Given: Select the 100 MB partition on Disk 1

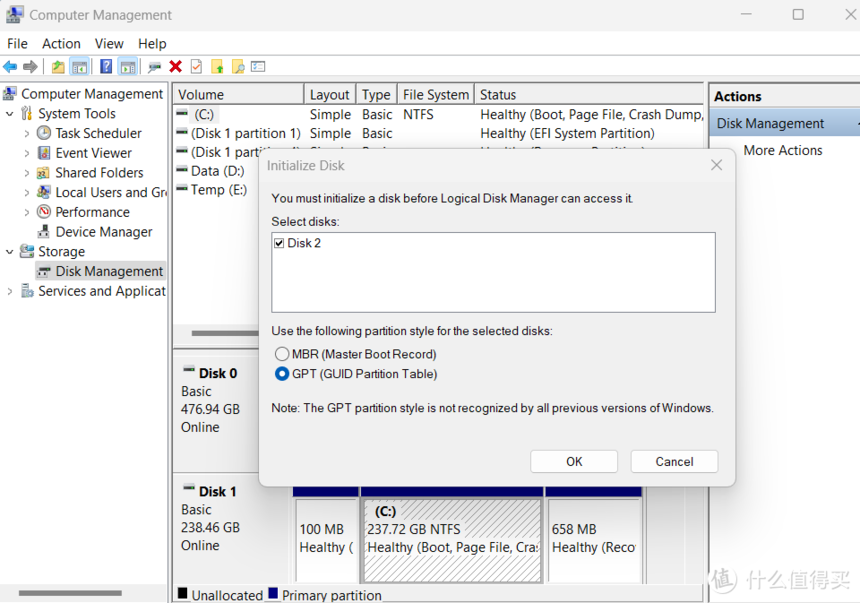Looking at the screenshot, I should point(326,540).
